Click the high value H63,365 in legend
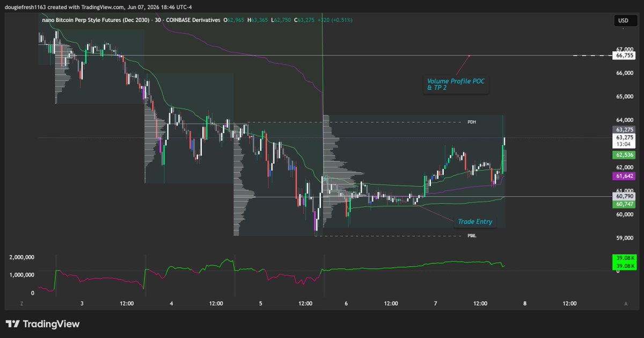The image size is (644, 338). 258,20
